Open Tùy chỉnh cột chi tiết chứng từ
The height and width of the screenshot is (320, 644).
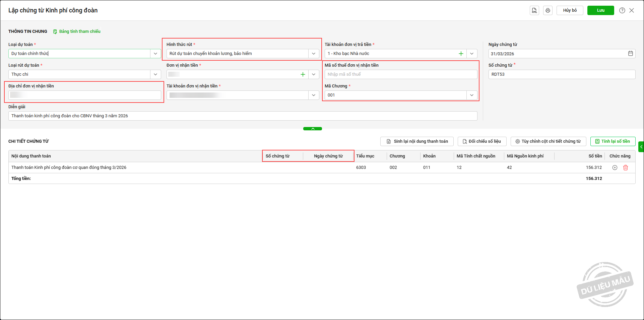pyautogui.click(x=548, y=141)
